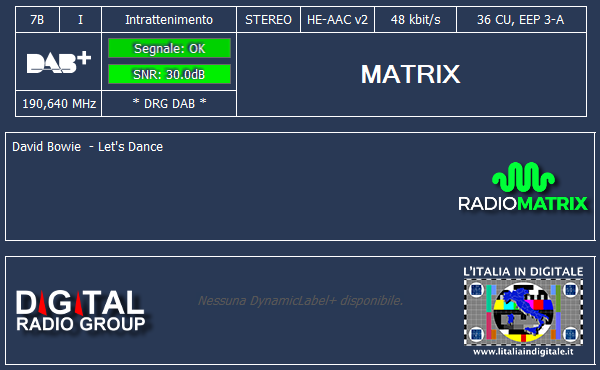
Task: Open the www.litaliaindigitale.it link
Action: [523, 351]
